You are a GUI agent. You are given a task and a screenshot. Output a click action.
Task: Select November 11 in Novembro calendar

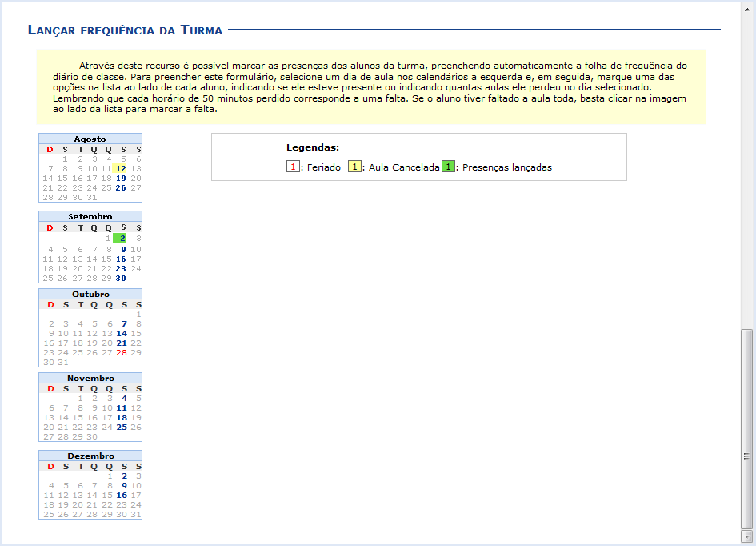(x=122, y=408)
